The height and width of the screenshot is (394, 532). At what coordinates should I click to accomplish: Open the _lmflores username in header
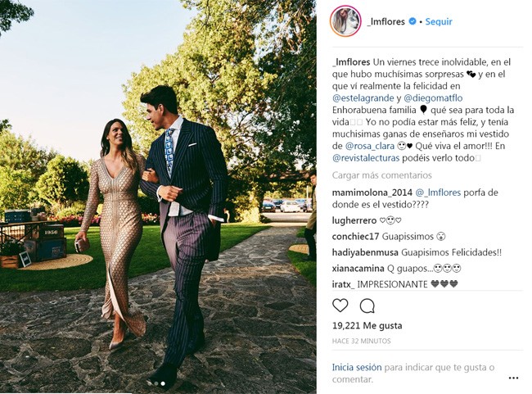point(385,21)
